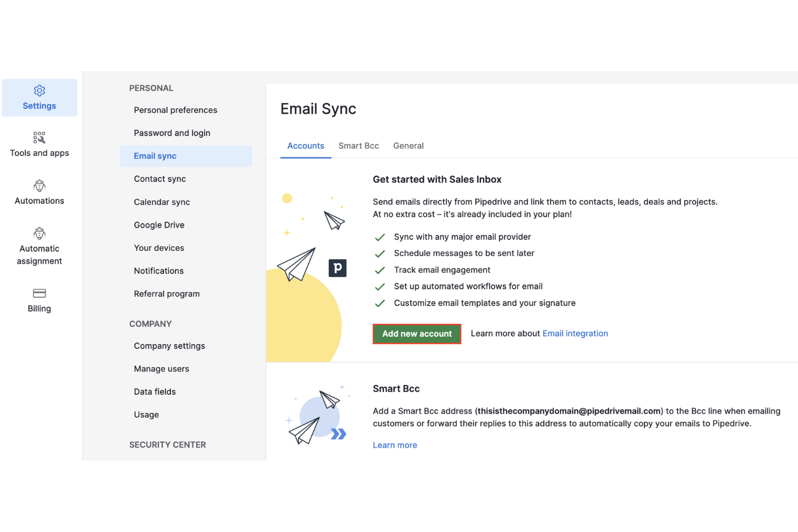The height and width of the screenshot is (532, 798).
Task: Open the Email integration link
Action: (x=575, y=333)
